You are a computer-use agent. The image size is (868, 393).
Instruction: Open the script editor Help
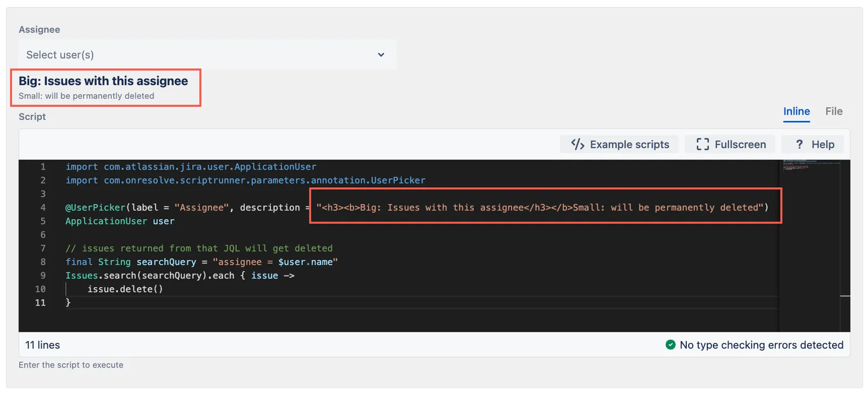813,144
